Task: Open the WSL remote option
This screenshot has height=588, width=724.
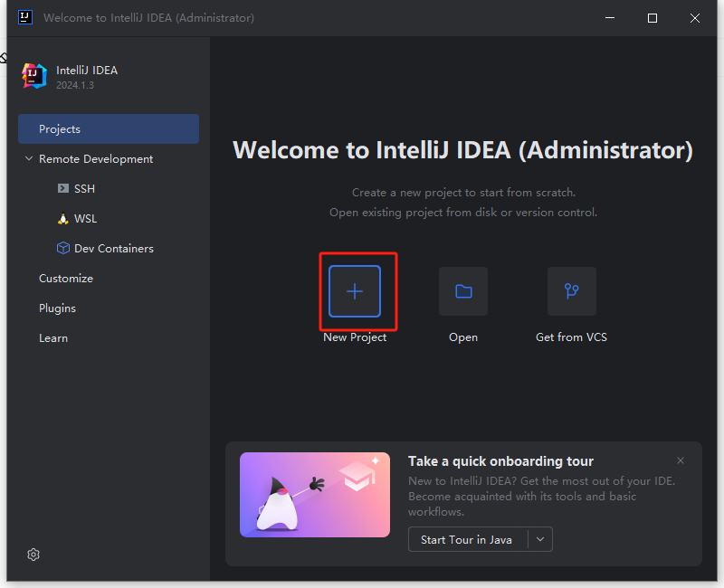Action: click(85, 218)
